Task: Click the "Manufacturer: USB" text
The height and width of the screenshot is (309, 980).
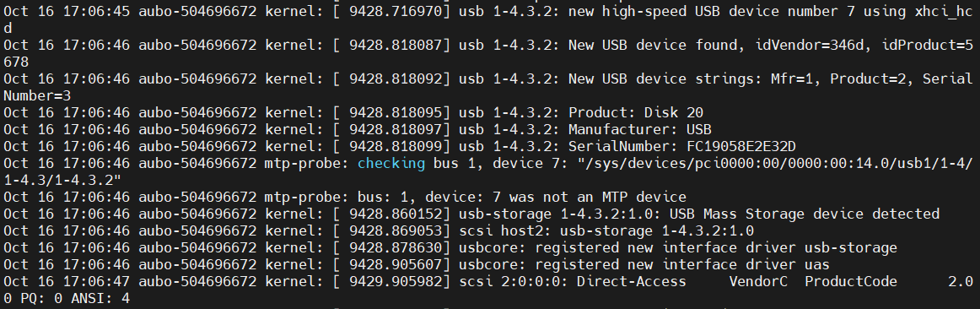Action: pyautogui.click(x=639, y=129)
